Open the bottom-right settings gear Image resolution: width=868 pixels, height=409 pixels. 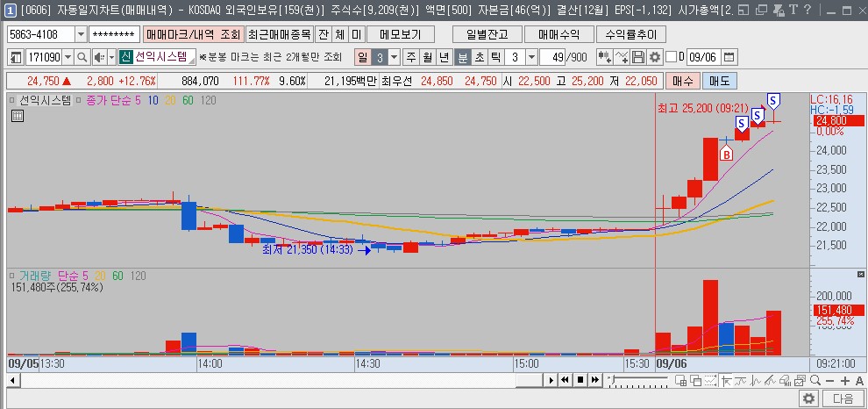(808, 398)
